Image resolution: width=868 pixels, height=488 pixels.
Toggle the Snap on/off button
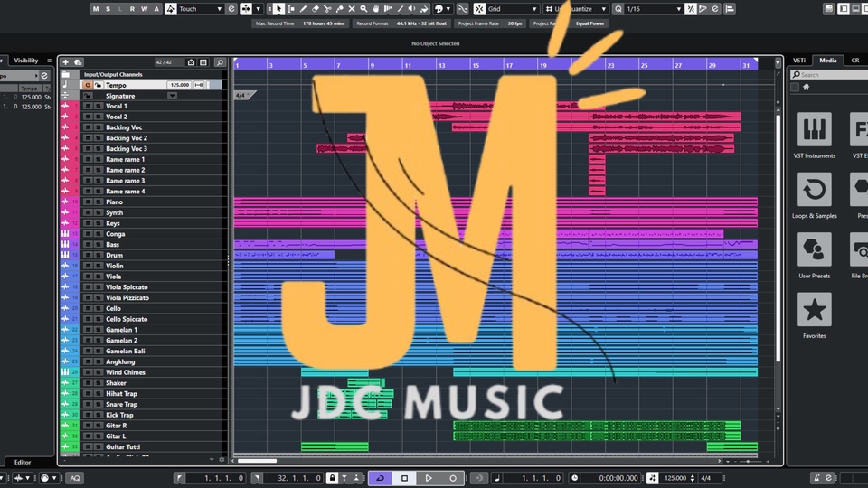tap(479, 9)
